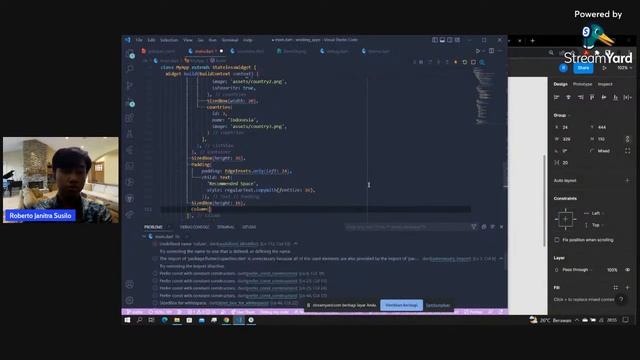Click the Run code play icon in editor title
Image resolution: width=640 pixels, height=360 pixels.
[x=478, y=51]
